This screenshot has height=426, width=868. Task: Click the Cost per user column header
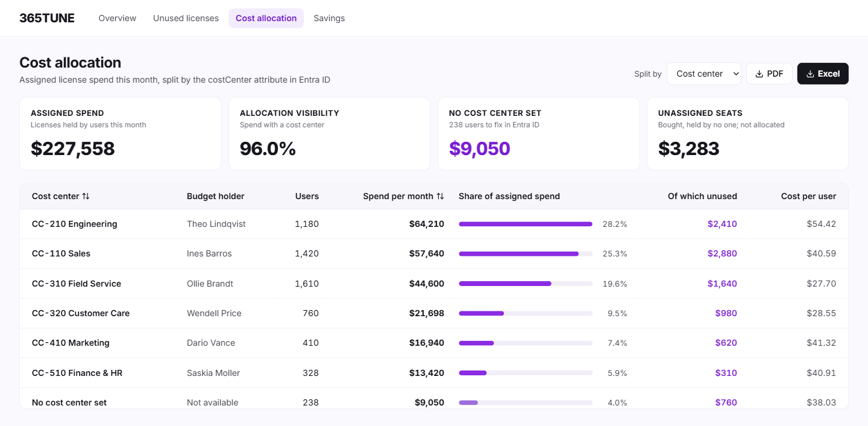[x=808, y=196]
